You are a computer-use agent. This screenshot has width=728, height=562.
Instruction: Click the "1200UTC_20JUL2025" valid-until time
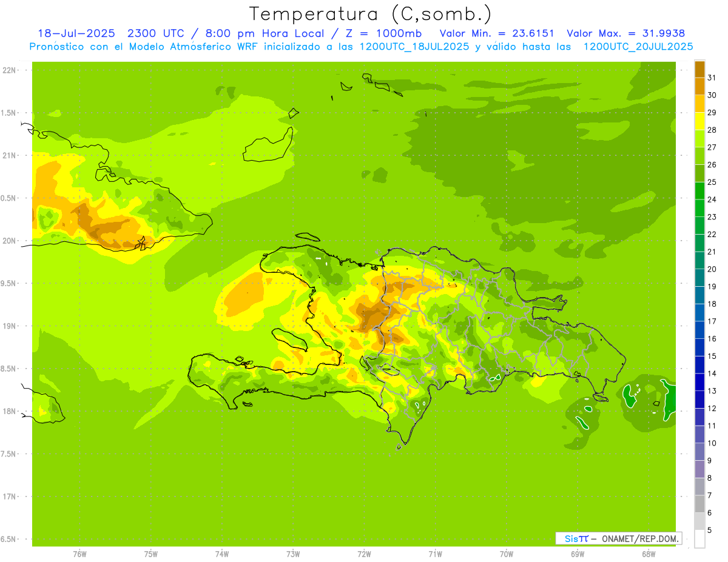point(638,47)
